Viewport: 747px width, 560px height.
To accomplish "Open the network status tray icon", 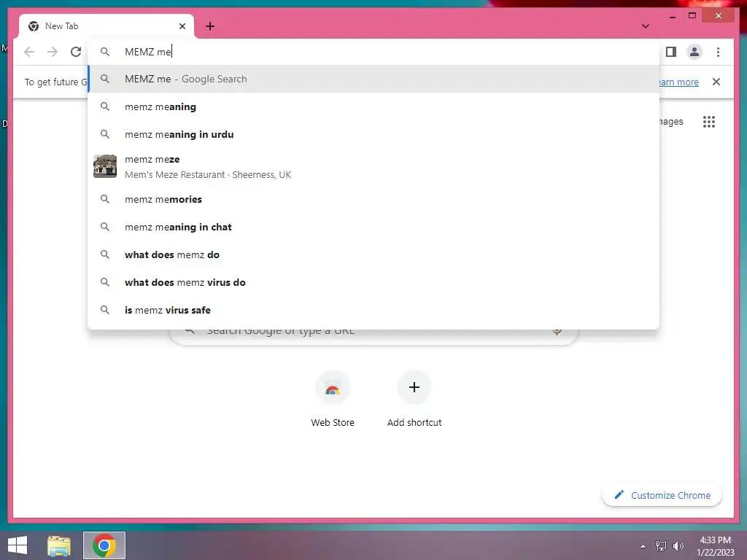I will tap(660, 546).
